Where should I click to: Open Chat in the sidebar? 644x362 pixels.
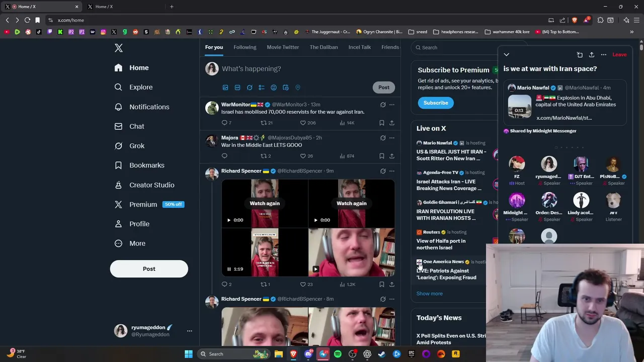pos(129,126)
